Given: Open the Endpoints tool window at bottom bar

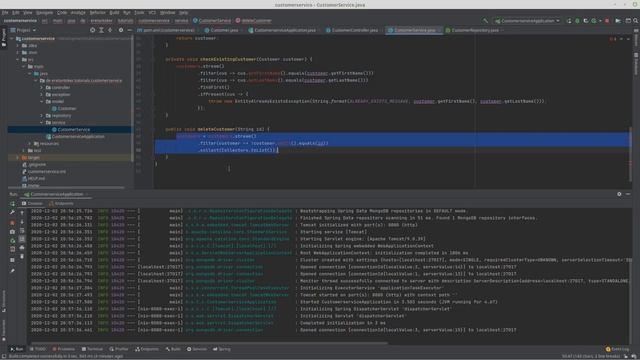Looking at the screenshot, I should 147,349.
